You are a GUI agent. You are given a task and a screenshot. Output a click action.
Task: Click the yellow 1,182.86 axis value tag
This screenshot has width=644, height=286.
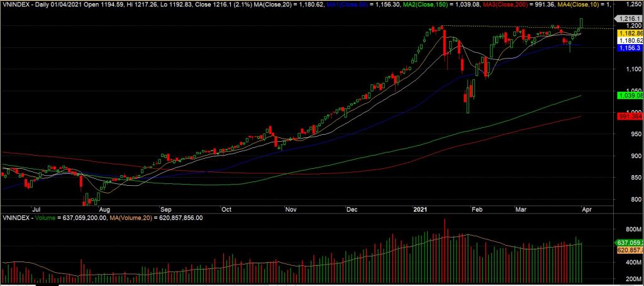click(631, 33)
